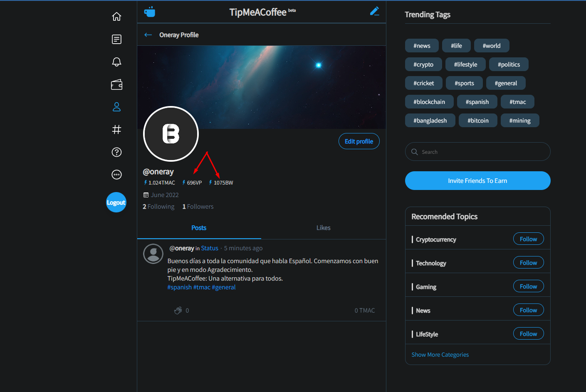Click the Logout button
Viewport: 586px width, 392px height.
(x=116, y=202)
